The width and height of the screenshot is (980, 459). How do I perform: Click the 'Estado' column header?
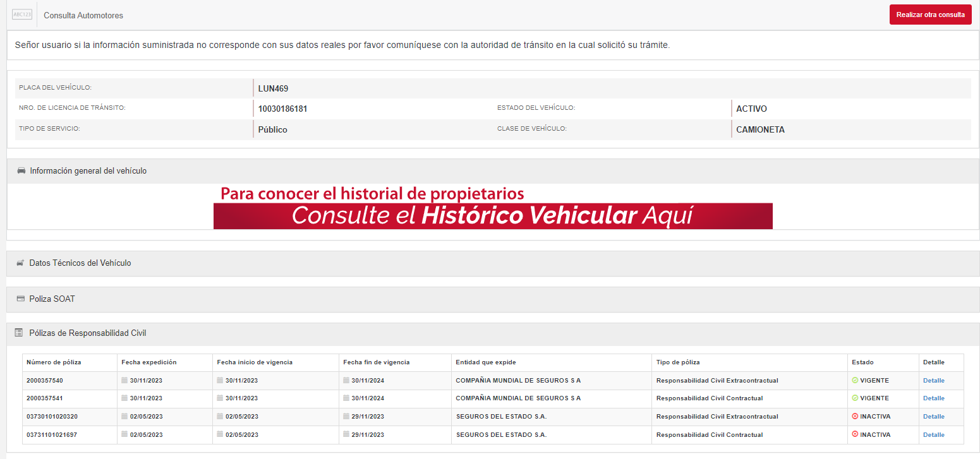coord(862,362)
